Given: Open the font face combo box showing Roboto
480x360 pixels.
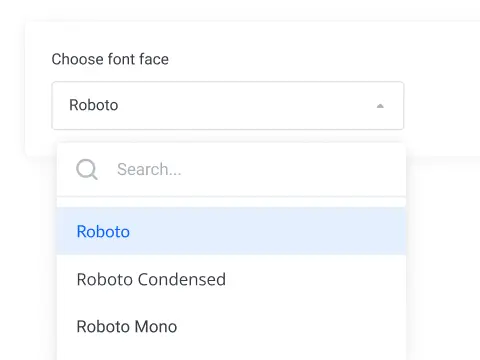Looking at the screenshot, I should (228, 105).
